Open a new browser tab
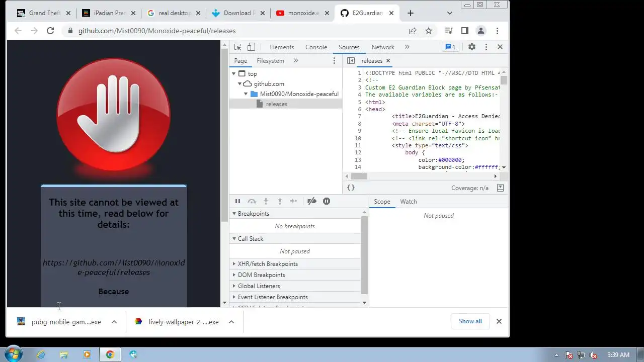Image resolution: width=644 pixels, height=362 pixels. [411, 13]
